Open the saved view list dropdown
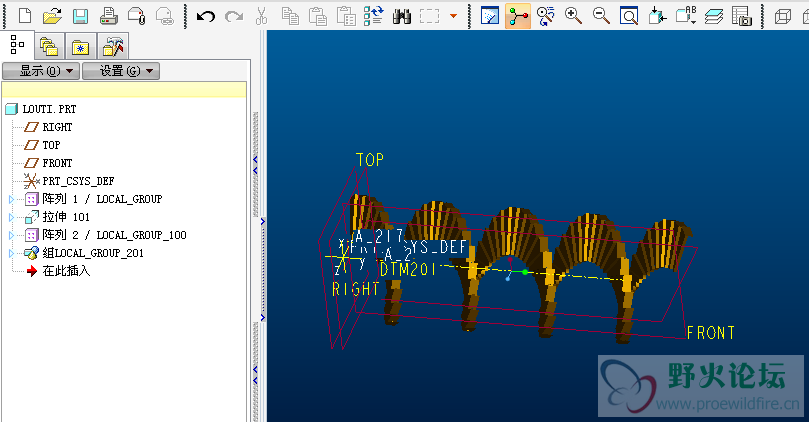 [x=686, y=15]
